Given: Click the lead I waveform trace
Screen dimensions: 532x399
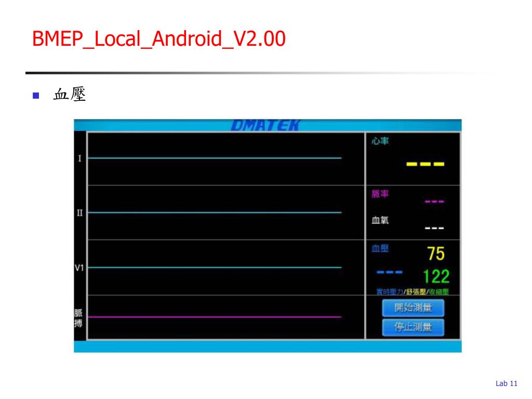Looking at the screenshot, I should coord(215,158).
